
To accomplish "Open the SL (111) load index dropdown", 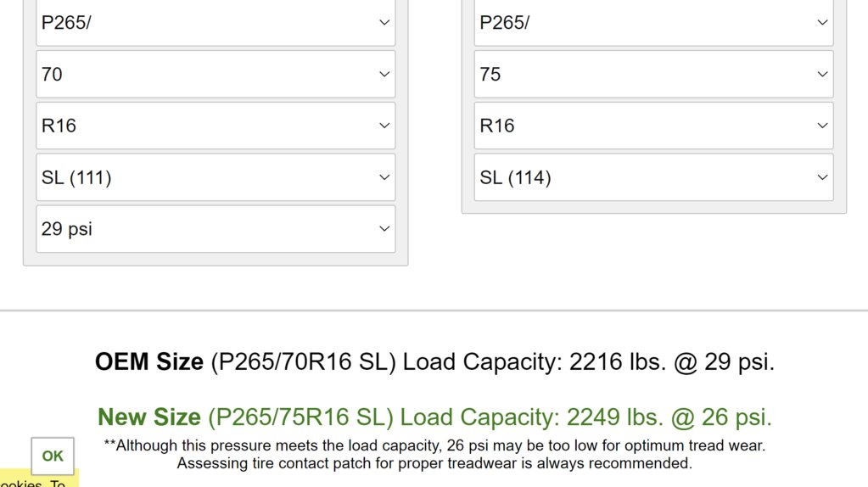I will click(216, 177).
